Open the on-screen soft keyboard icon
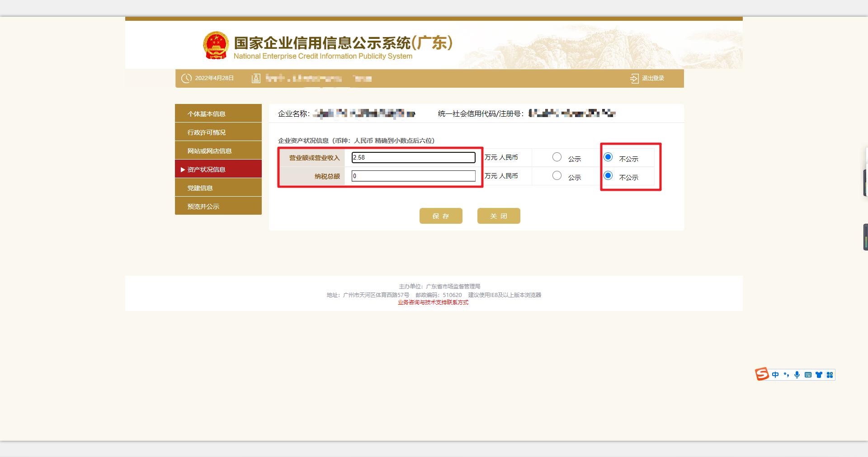 (x=808, y=374)
